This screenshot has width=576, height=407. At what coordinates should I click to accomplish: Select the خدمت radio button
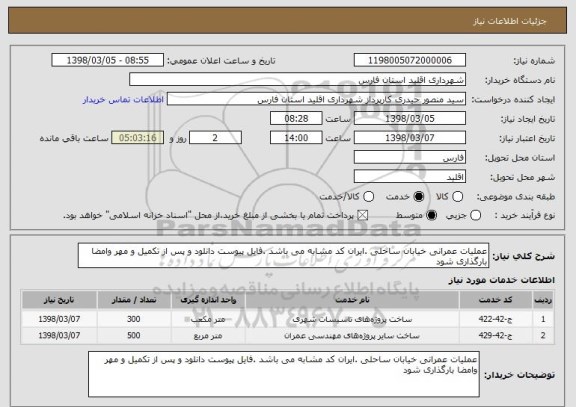click(418, 197)
